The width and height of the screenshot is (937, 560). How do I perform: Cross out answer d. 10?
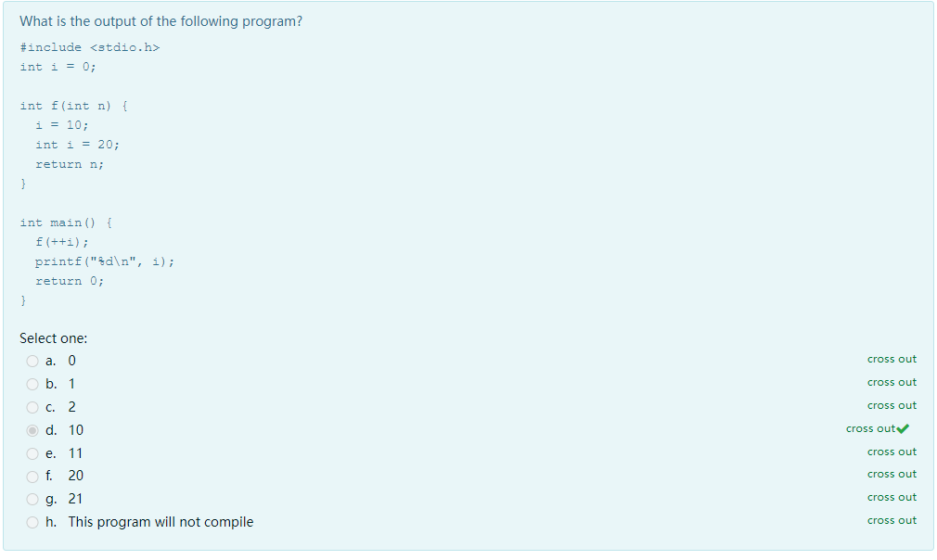click(x=871, y=429)
